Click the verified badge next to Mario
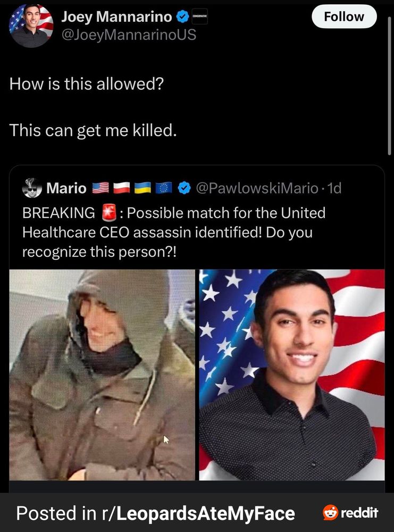Image resolution: width=394 pixels, height=532 pixels. coord(184,188)
